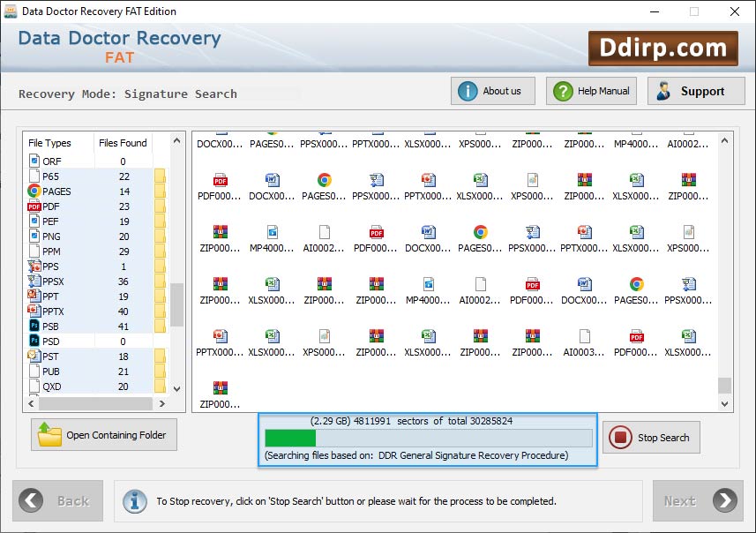The image size is (756, 533).
Task: Select the PSB Photoshop icon
Action: pyautogui.click(x=34, y=326)
